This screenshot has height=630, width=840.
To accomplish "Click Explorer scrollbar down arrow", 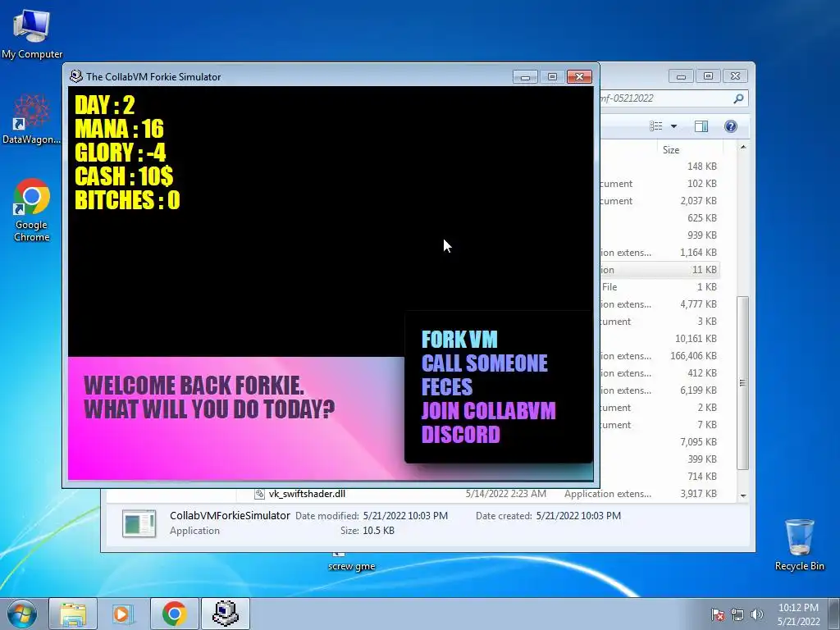I will pyautogui.click(x=743, y=495).
